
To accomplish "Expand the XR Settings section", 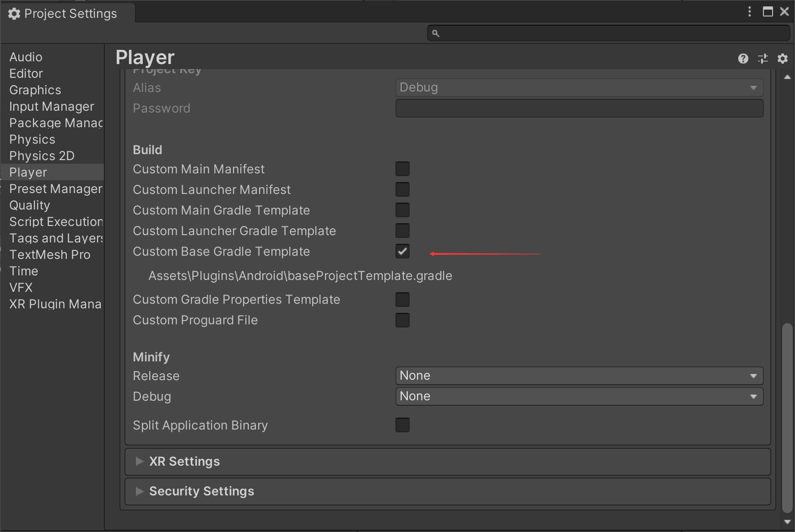I will coord(184,461).
